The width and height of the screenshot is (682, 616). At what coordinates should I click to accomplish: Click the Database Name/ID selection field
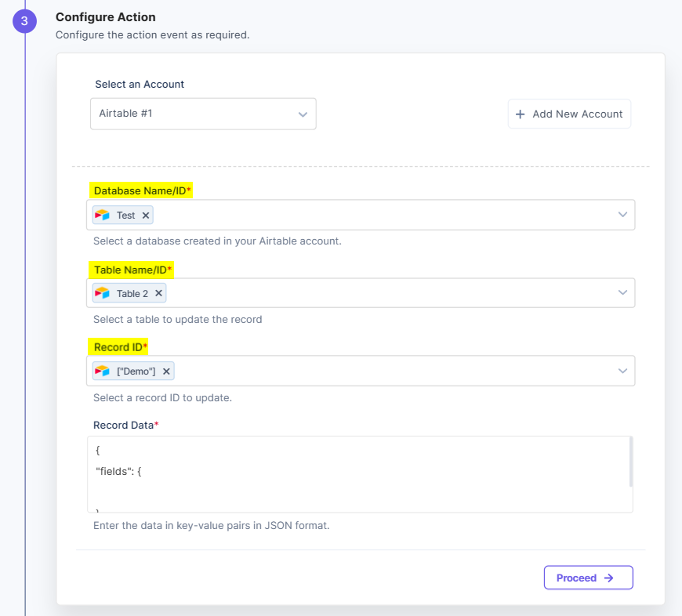[361, 215]
